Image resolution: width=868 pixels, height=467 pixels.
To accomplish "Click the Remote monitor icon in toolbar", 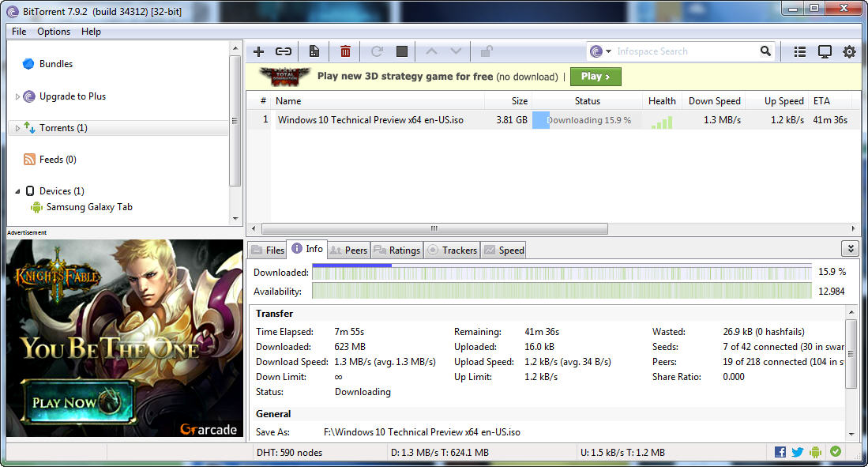I will (825, 51).
